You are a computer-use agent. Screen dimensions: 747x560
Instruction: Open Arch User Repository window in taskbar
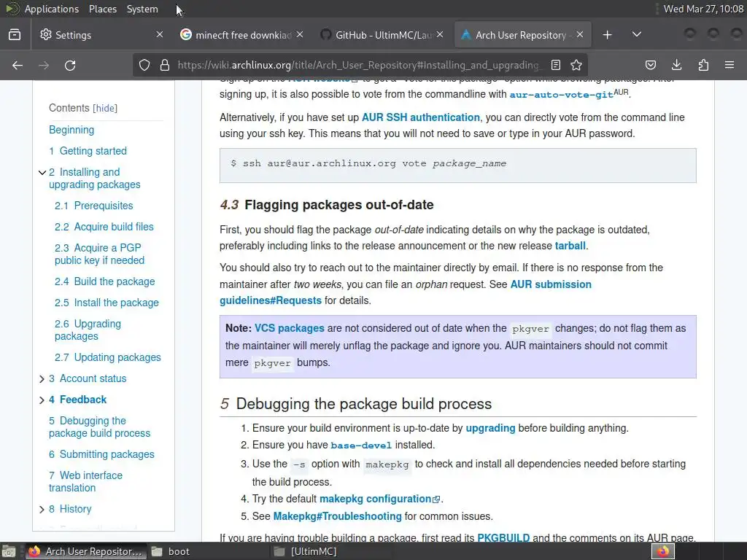(x=85, y=551)
